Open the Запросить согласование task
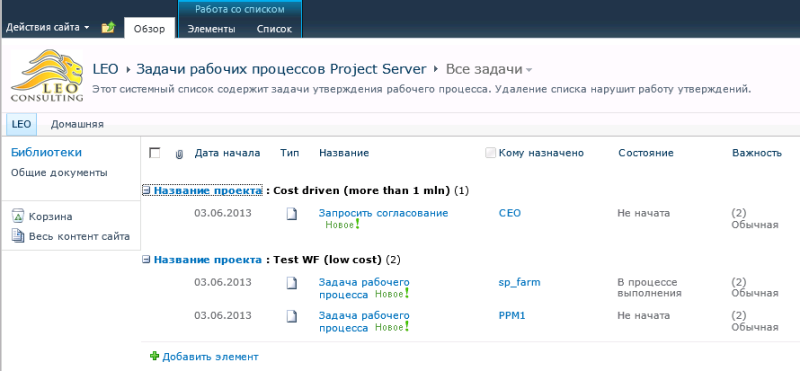 [x=383, y=213]
